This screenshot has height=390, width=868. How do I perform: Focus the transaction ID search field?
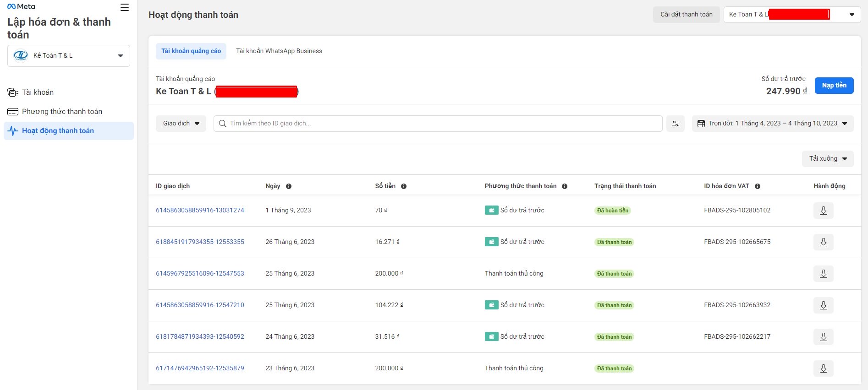tap(438, 124)
